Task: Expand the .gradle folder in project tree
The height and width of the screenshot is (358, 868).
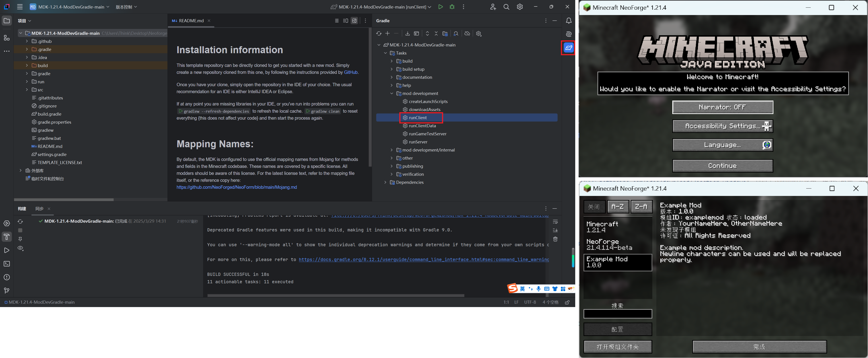Action: click(27, 49)
